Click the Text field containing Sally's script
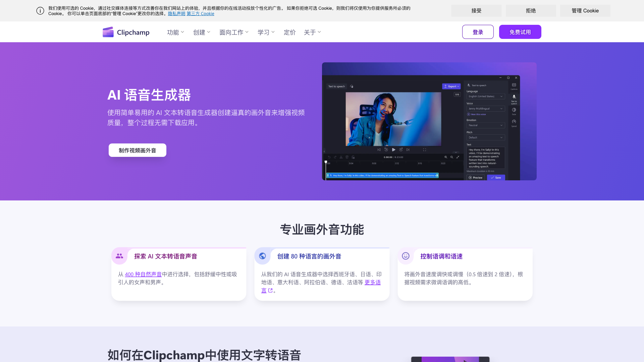 point(486,158)
